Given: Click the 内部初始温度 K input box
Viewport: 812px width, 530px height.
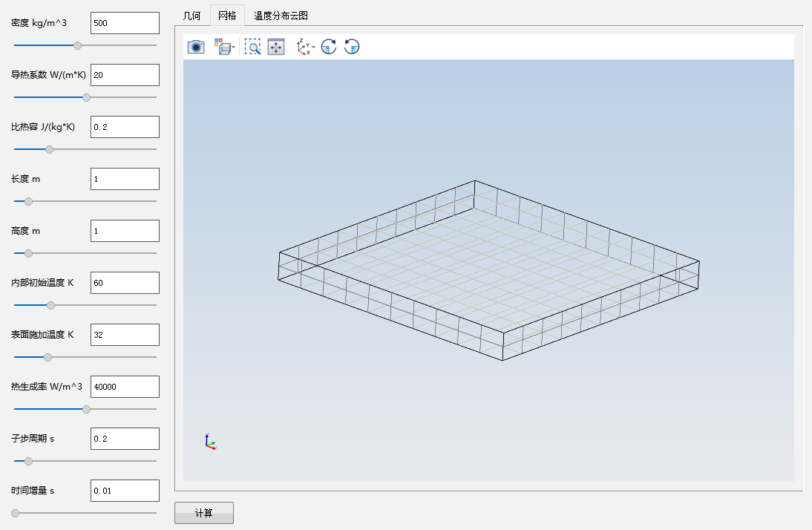Looking at the screenshot, I should (x=125, y=283).
